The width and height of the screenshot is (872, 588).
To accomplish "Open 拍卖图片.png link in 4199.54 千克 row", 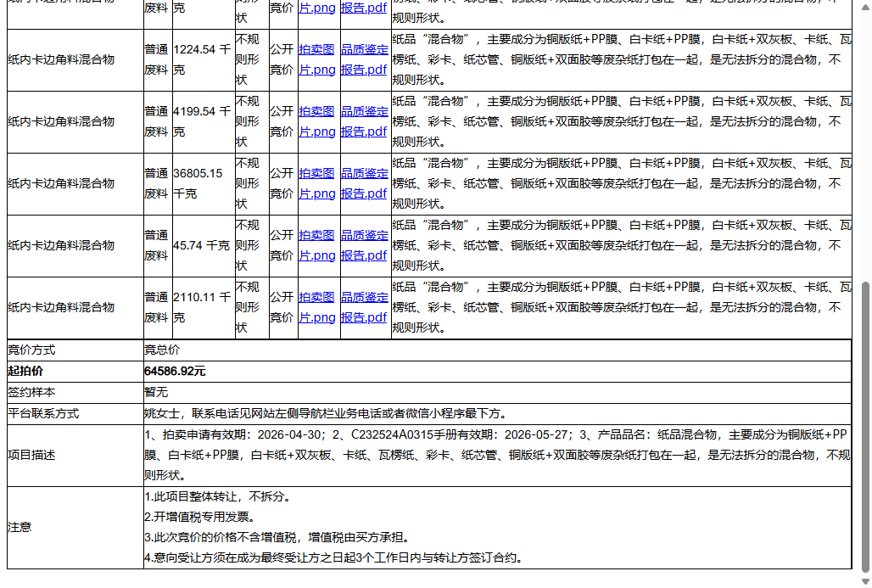I will (x=317, y=121).
